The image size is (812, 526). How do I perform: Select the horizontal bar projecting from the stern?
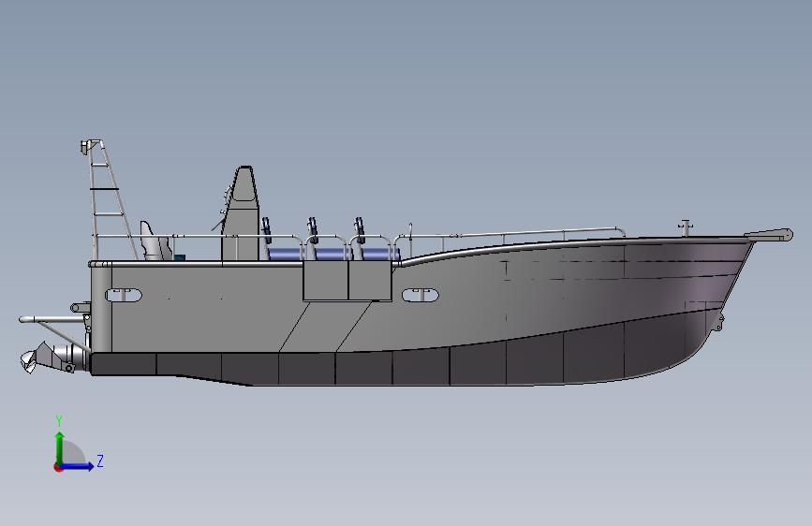[52, 319]
